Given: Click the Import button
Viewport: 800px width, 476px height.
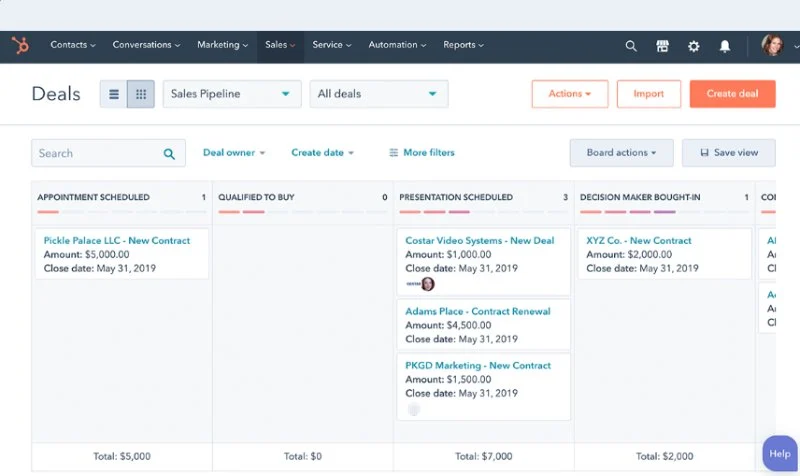Looking at the screenshot, I should coord(648,94).
